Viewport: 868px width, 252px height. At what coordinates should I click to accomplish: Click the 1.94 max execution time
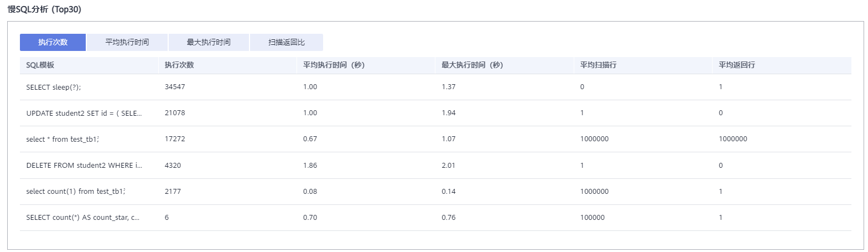pyautogui.click(x=449, y=113)
